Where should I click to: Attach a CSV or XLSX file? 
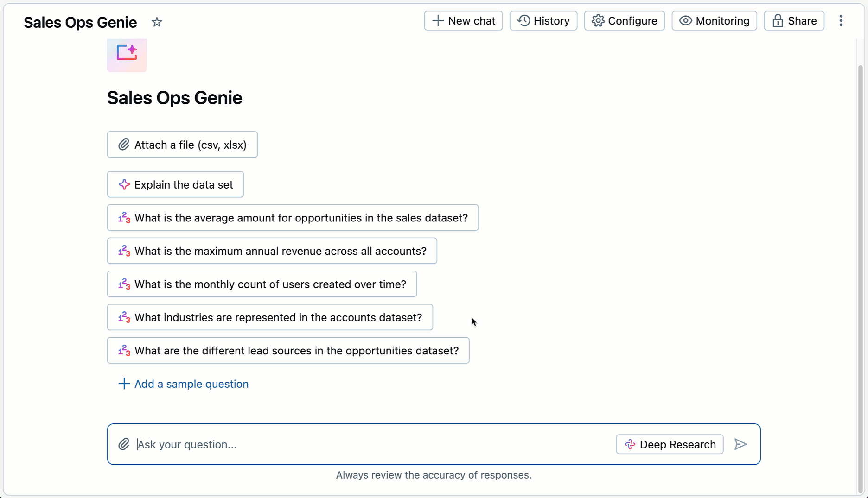182,144
